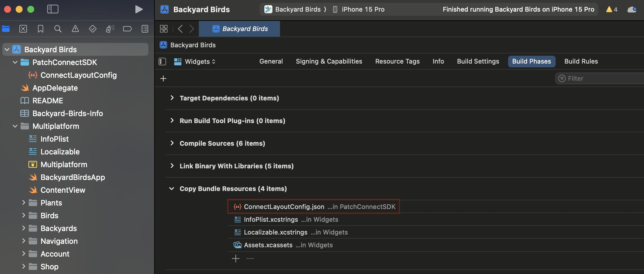The width and height of the screenshot is (644, 274).
Task: Select Localizable.xcstrings resource row
Action: point(436,232)
